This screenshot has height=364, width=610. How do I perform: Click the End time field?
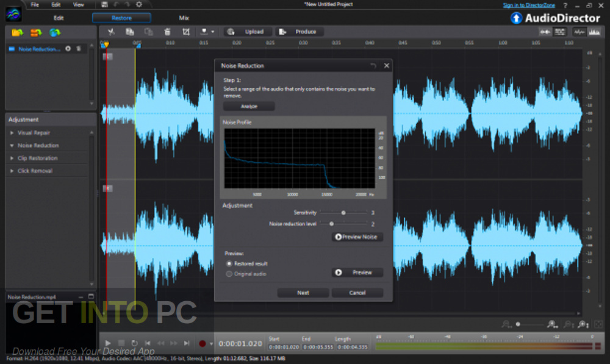318,347
